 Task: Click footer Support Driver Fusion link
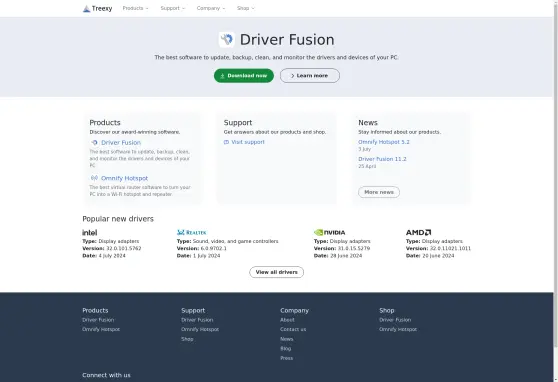pyautogui.click(x=197, y=320)
